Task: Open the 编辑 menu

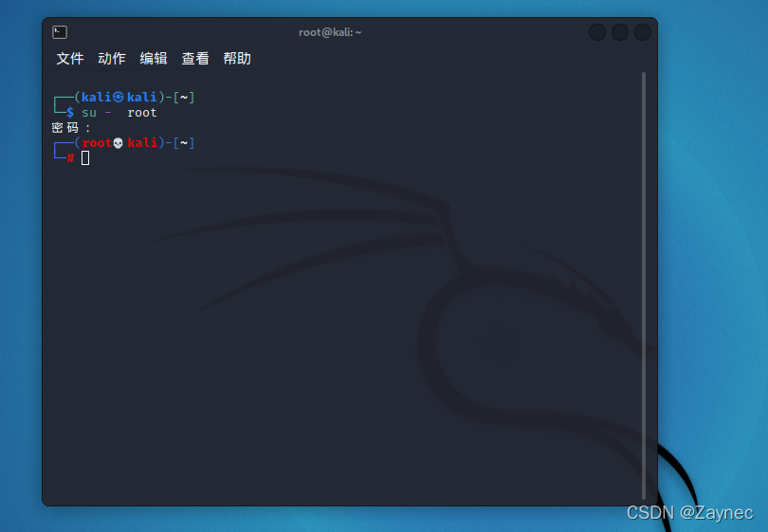Action: point(154,58)
